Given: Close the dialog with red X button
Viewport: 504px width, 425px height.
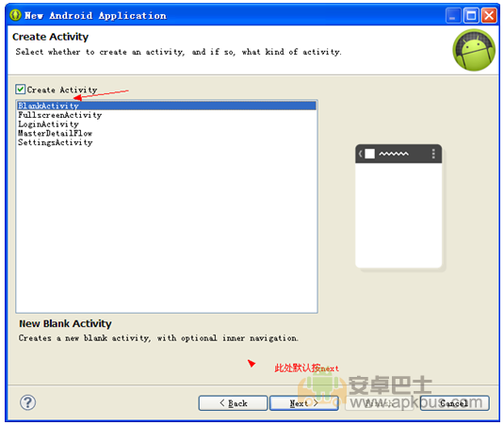Looking at the screenshot, I should click(489, 15).
